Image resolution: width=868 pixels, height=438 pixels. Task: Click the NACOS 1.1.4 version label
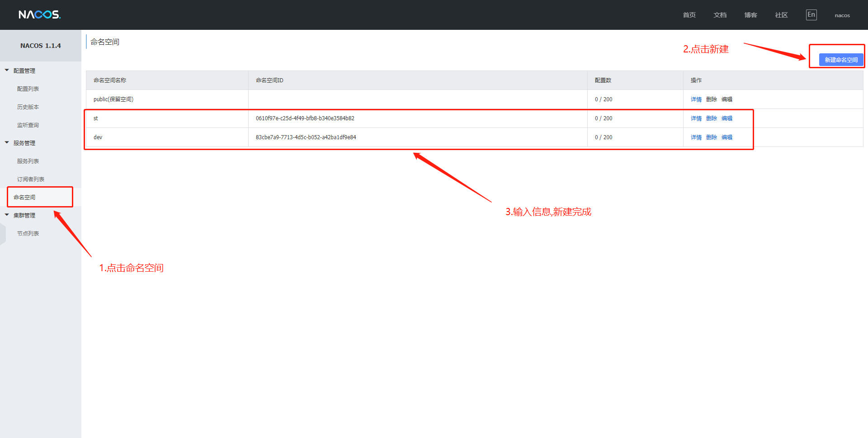(41, 46)
